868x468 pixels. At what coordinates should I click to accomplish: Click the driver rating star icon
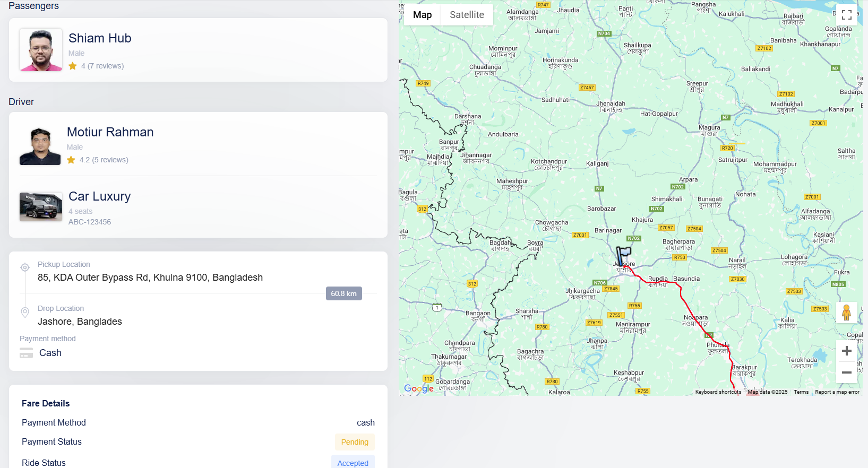pos(71,160)
